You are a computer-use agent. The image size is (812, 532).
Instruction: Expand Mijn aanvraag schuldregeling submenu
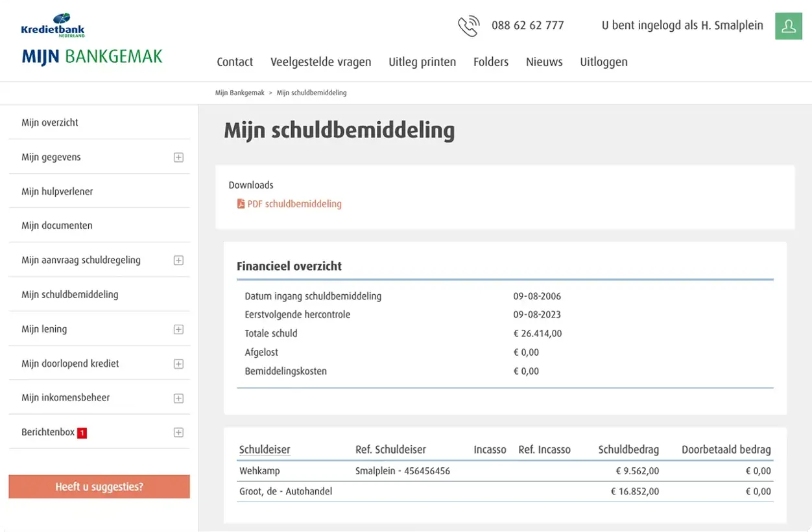click(178, 260)
